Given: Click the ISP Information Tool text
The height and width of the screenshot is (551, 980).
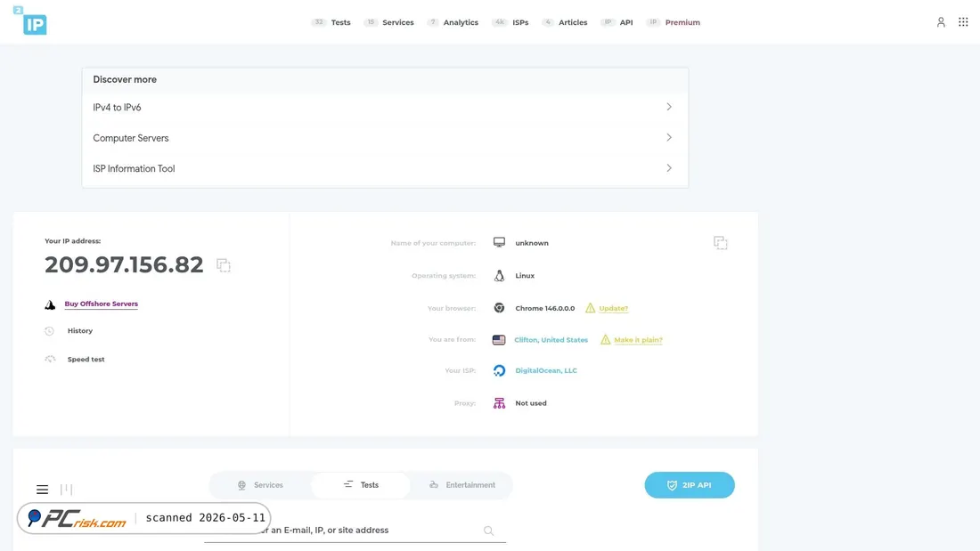Looking at the screenshot, I should 134,168.
